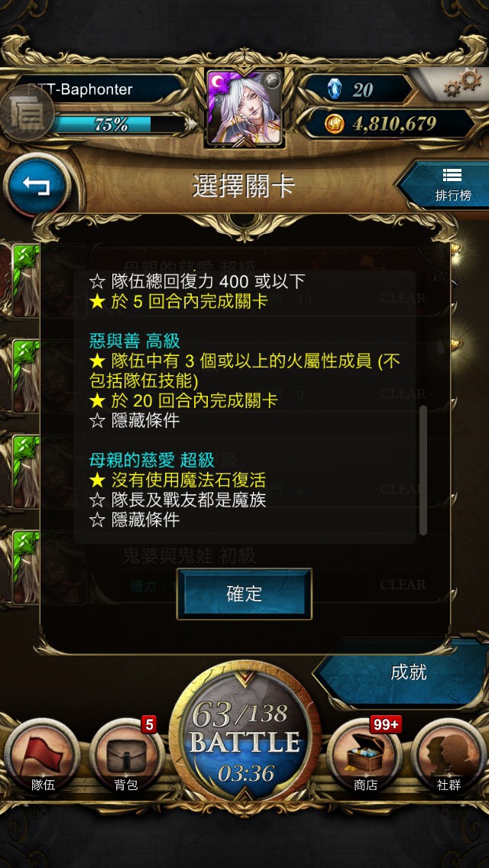The height and width of the screenshot is (868, 489).
Task: Select the 惡與善 高級 stage heading
Action: 134,340
